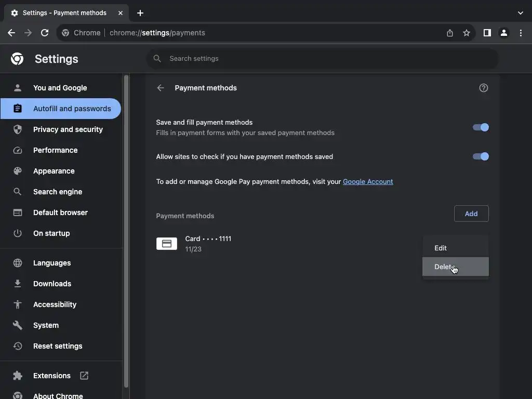Disable checking for saved payment methods

tap(481, 156)
